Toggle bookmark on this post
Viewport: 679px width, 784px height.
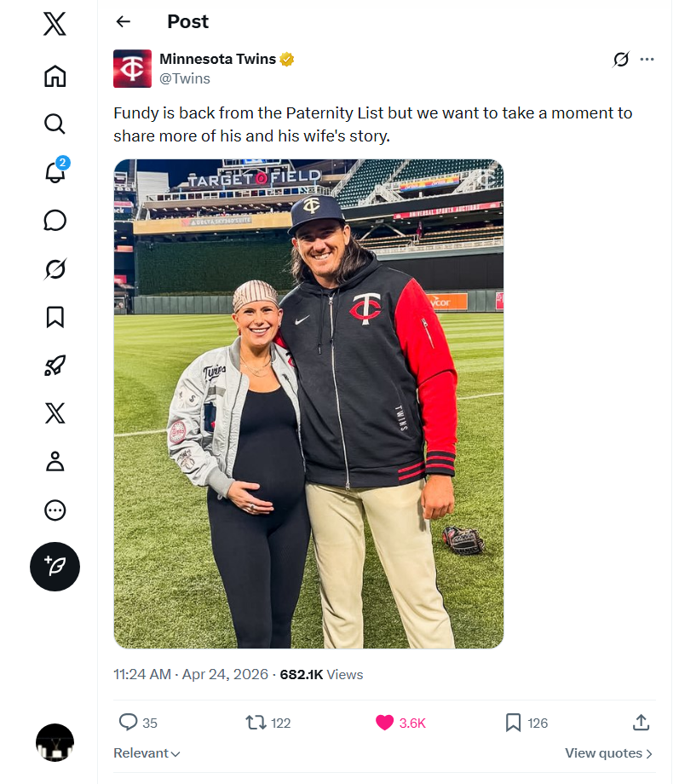click(x=513, y=723)
